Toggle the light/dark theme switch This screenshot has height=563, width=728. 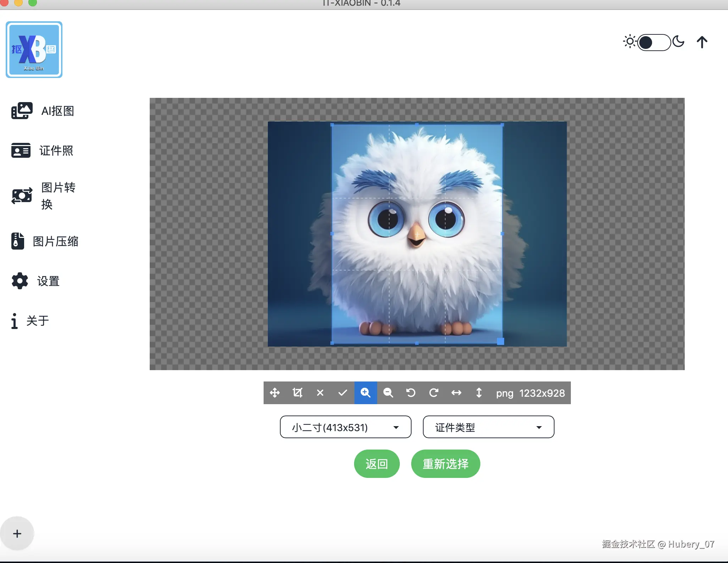point(654,43)
